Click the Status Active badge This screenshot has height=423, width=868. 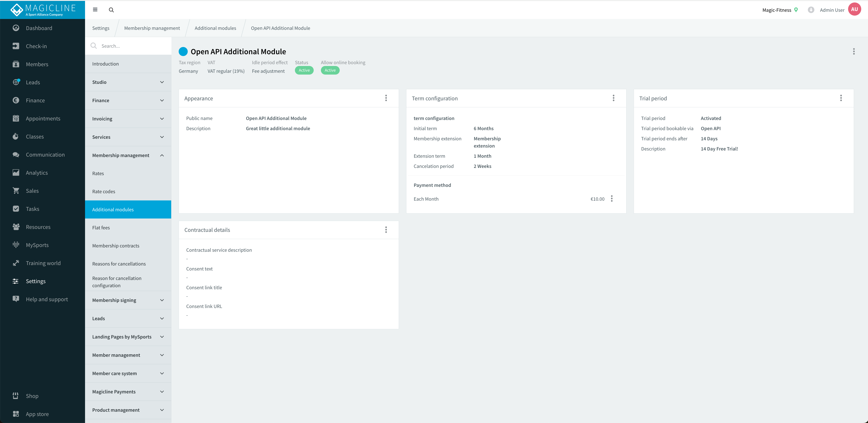pyautogui.click(x=304, y=70)
